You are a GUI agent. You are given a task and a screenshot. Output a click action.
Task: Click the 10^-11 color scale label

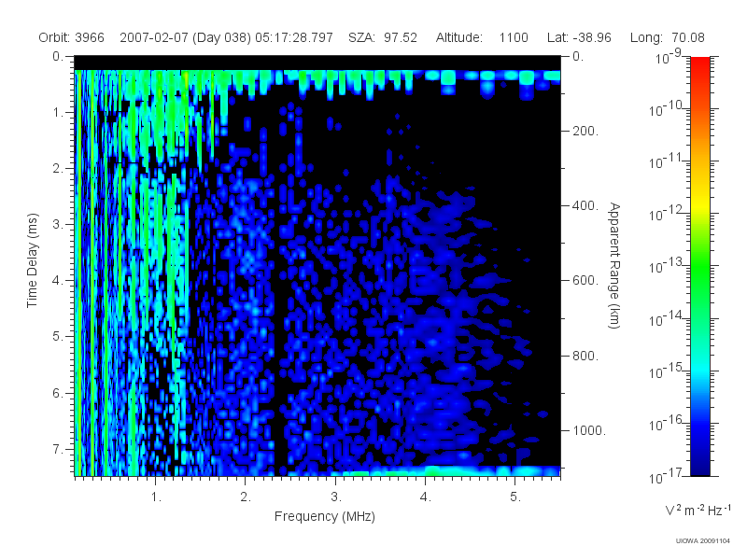667,161
